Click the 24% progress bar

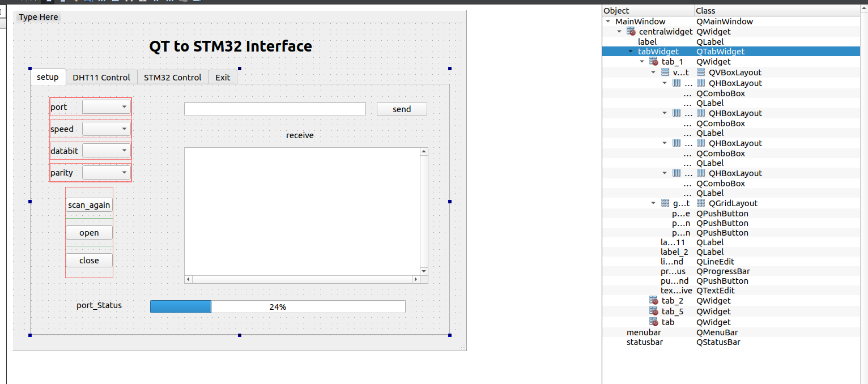(278, 306)
